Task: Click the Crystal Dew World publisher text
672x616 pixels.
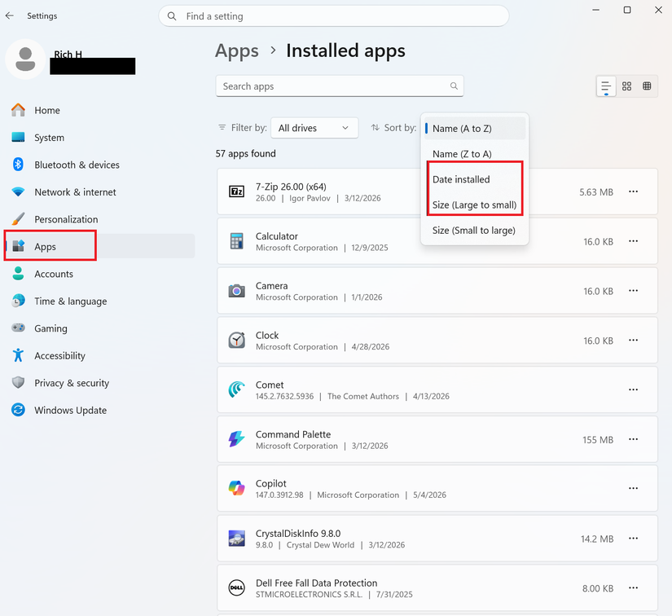Action: coord(320,545)
